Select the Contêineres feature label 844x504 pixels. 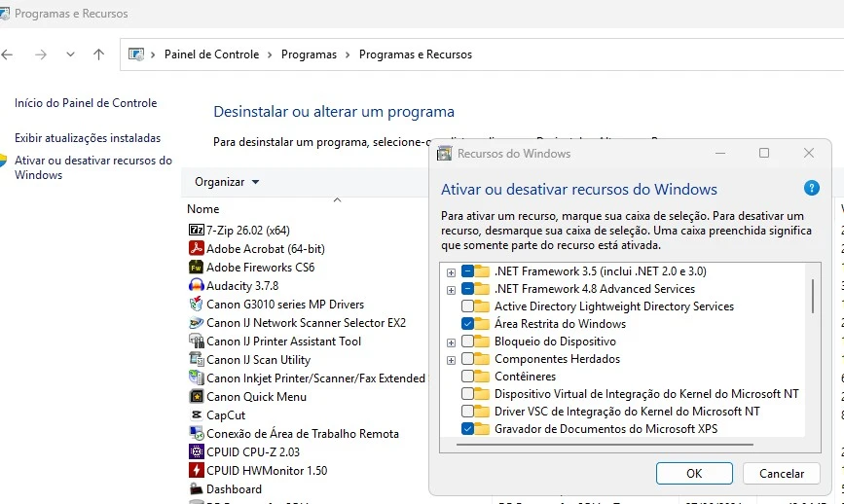point(525,377)
